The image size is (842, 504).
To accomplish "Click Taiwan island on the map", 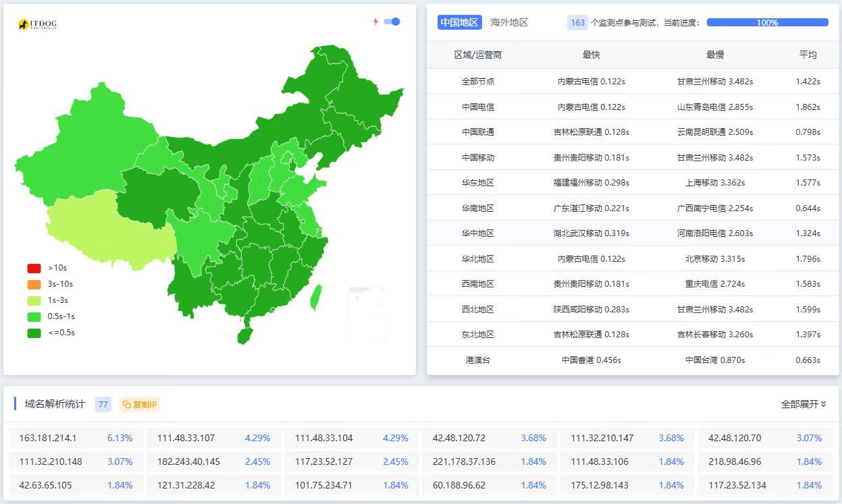I will [x=316, y=297].
